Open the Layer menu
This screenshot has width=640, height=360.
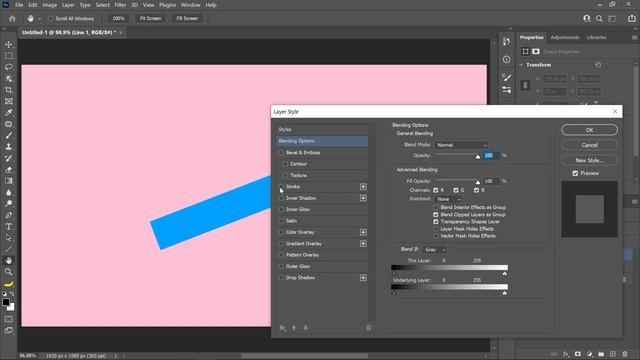click(x=68, y=5)
